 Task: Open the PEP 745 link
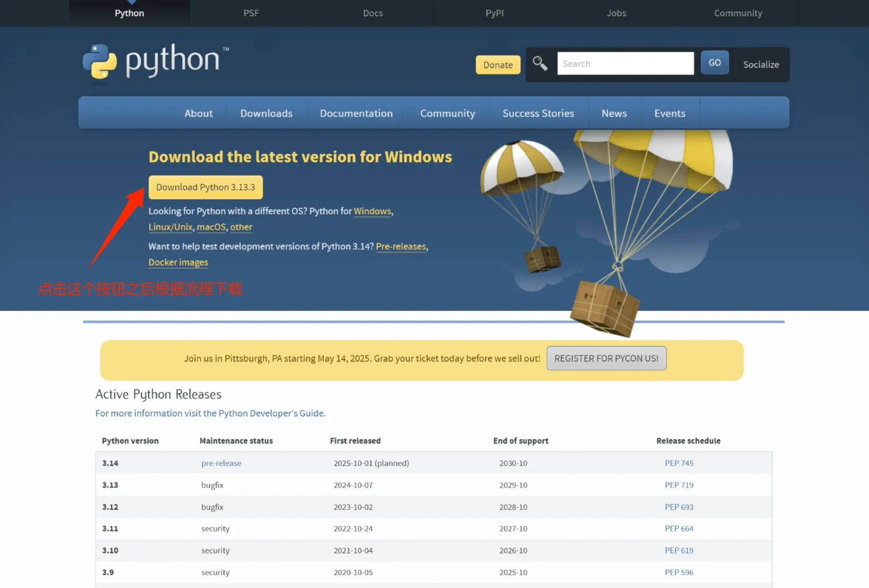pyautogui.click(x=679, y=463)
